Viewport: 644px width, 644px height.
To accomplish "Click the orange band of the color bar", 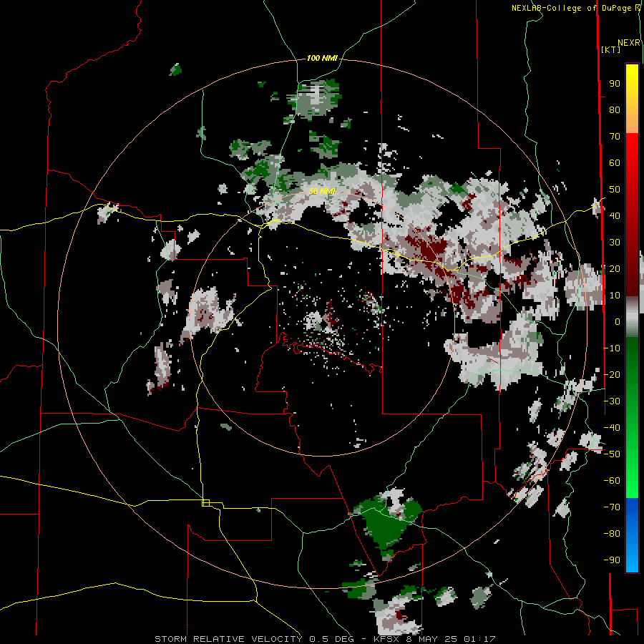I will tap(632, 121).
